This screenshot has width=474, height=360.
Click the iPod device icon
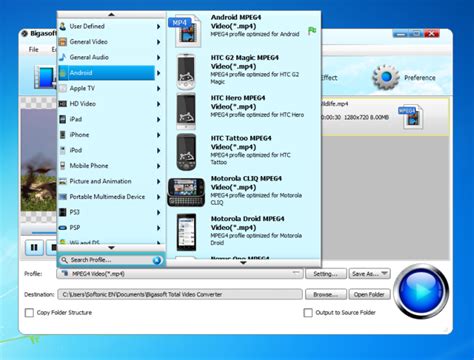(x=62, y=150)
